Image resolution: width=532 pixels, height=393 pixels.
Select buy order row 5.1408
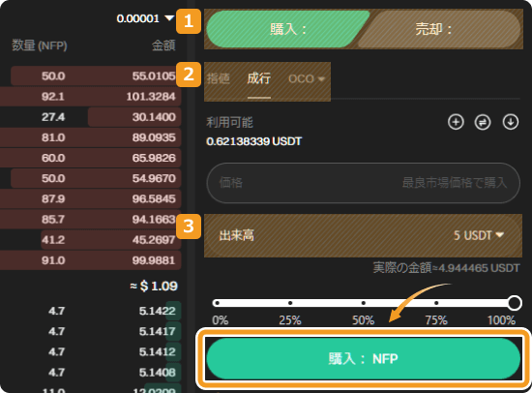point(91,373)
